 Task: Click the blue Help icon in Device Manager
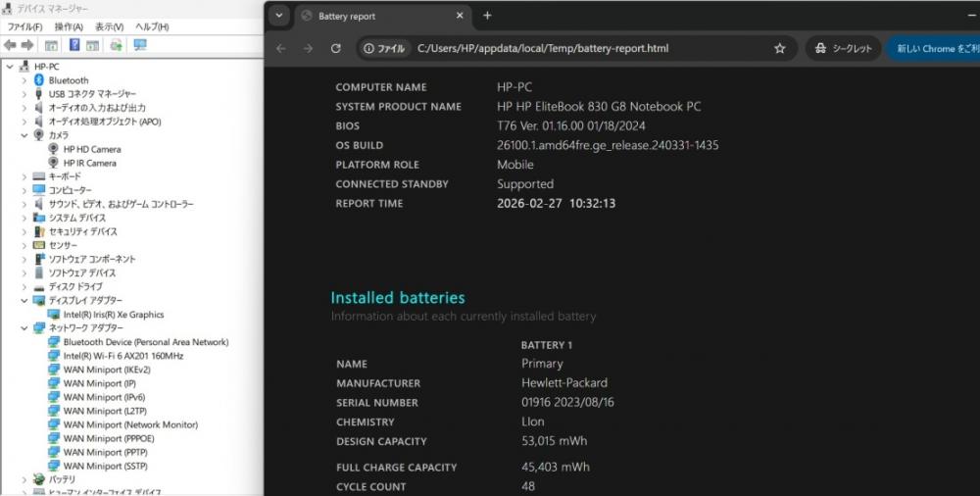click(x=74, y=45)
